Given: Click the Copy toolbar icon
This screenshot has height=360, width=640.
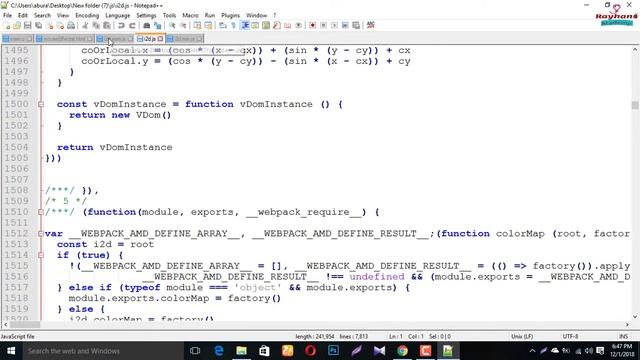Looking at the screenshot, I should tap(96, 25).
